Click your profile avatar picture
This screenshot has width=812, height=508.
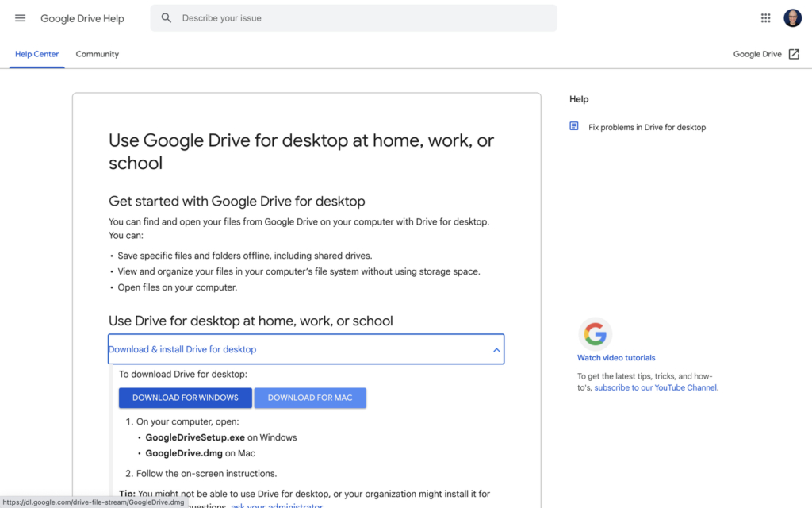pyautogui.click(x=792, y=17)
